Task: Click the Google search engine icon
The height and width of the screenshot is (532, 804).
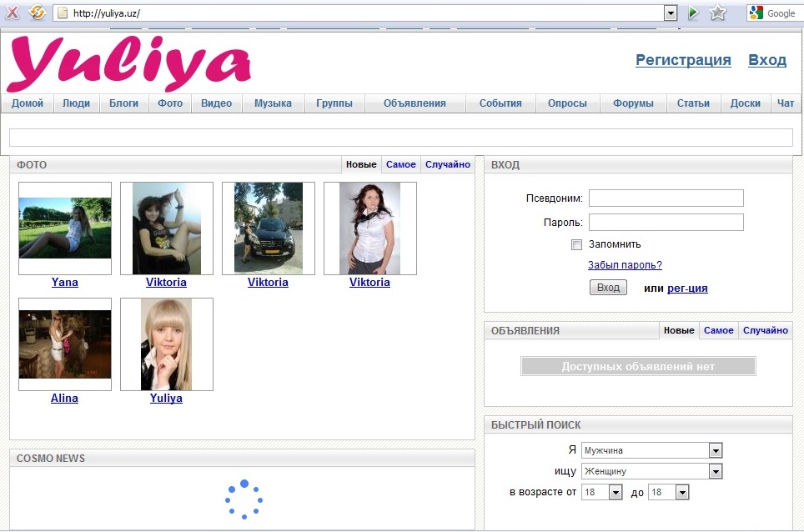Action: [756, 13]
